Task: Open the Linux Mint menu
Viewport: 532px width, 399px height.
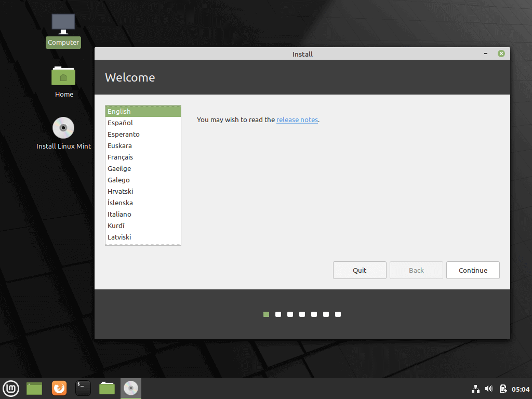Action: click(11, 388)
